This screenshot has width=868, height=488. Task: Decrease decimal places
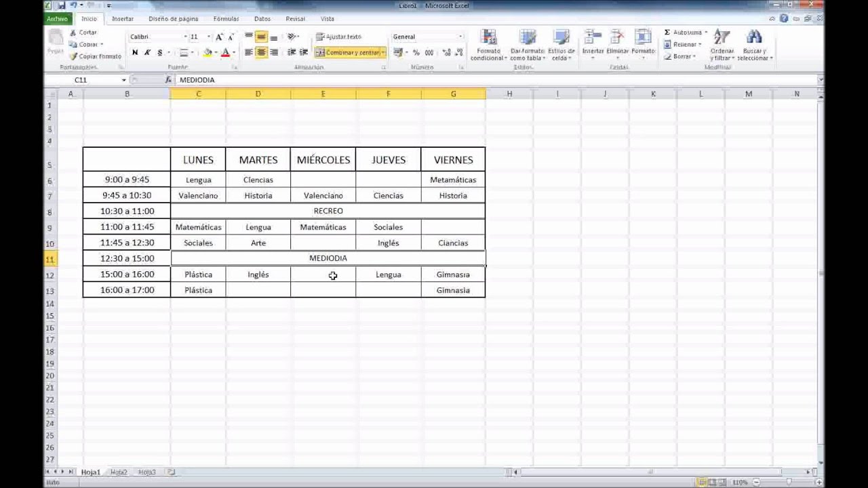458,52
